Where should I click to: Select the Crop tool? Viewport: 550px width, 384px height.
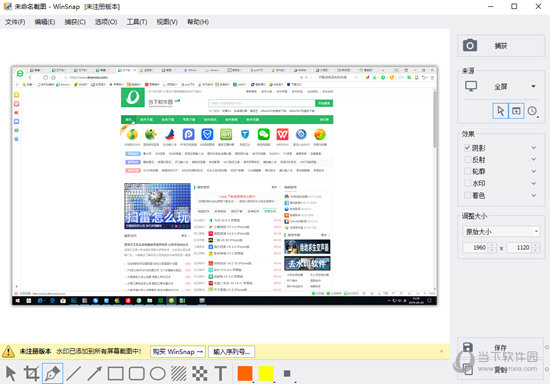pyautogui.click(x=32, y=373)
